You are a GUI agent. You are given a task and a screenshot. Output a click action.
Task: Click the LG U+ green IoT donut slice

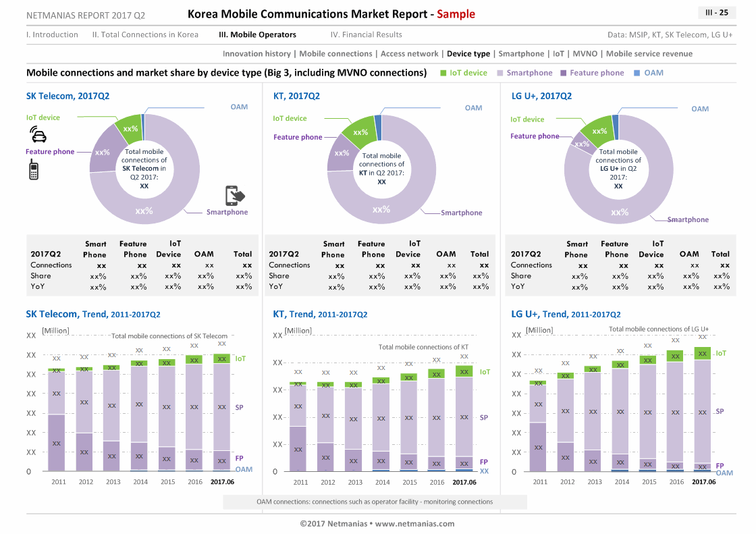coord(598,130)
